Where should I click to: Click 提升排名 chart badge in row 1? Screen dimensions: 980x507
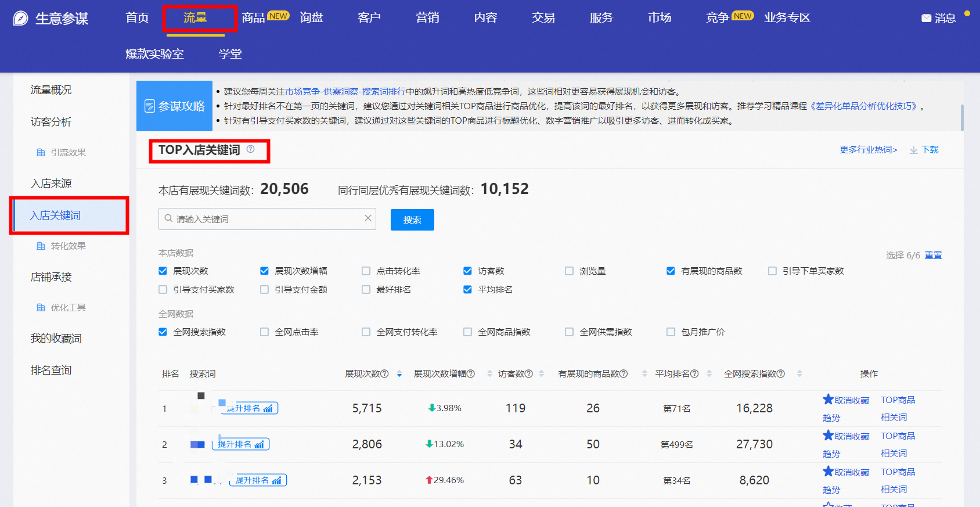coord(250,408)
